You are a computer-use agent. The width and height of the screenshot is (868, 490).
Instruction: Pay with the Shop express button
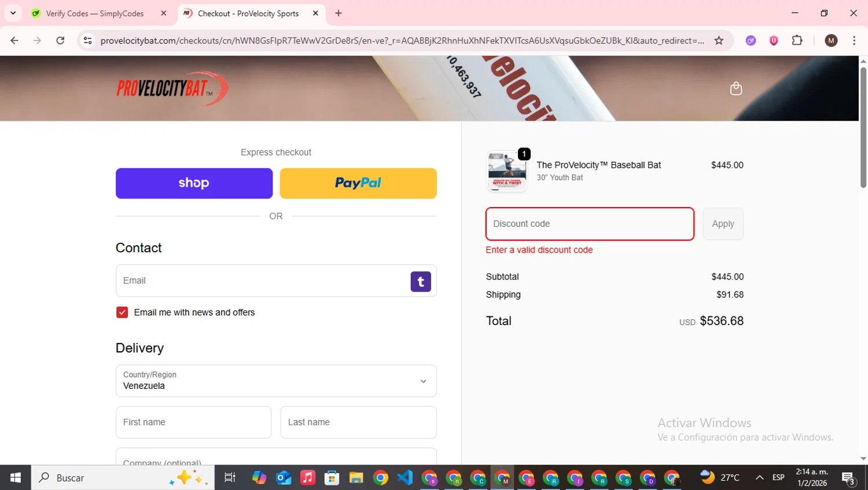coord(194,183)
